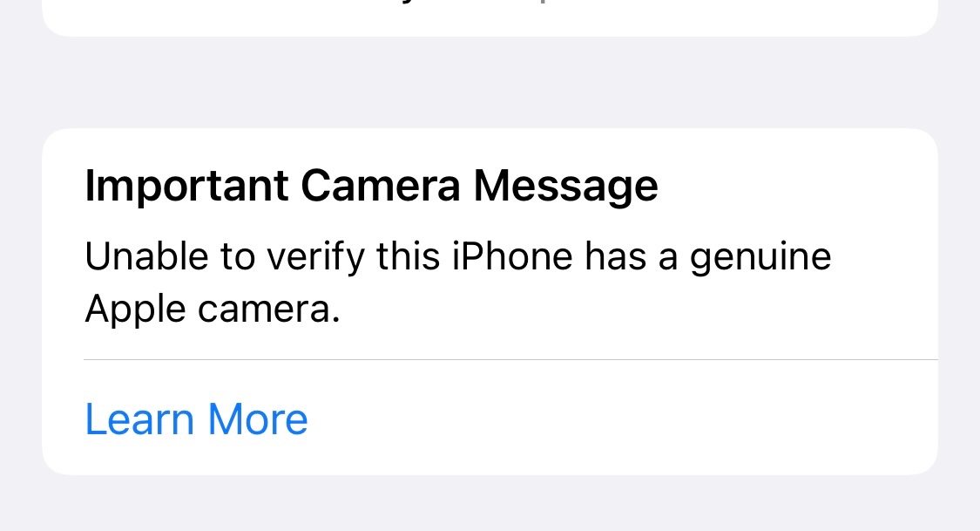Tap the word 'Apple' in the message
The width and height of the screenshot is (980, 531).
click(135, 310)
